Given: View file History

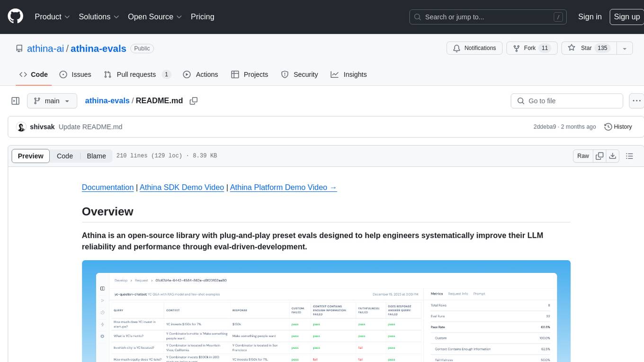Looking at the screenshot, I should (618, 127).
